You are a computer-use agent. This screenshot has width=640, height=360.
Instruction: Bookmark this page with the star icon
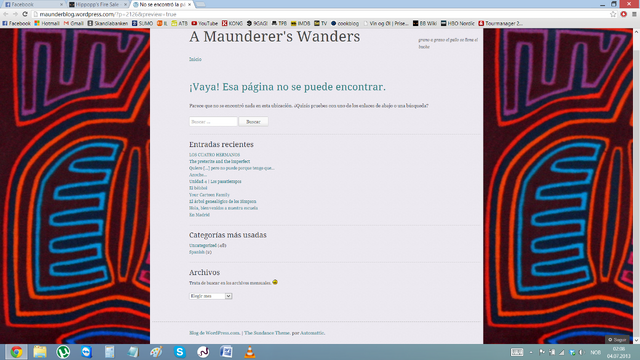coord(613,14)
